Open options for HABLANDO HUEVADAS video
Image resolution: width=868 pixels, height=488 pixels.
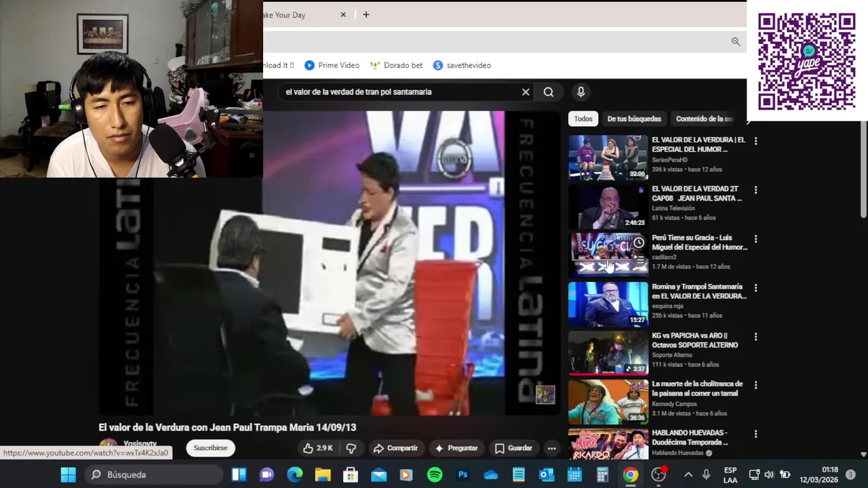coord(755,434)
